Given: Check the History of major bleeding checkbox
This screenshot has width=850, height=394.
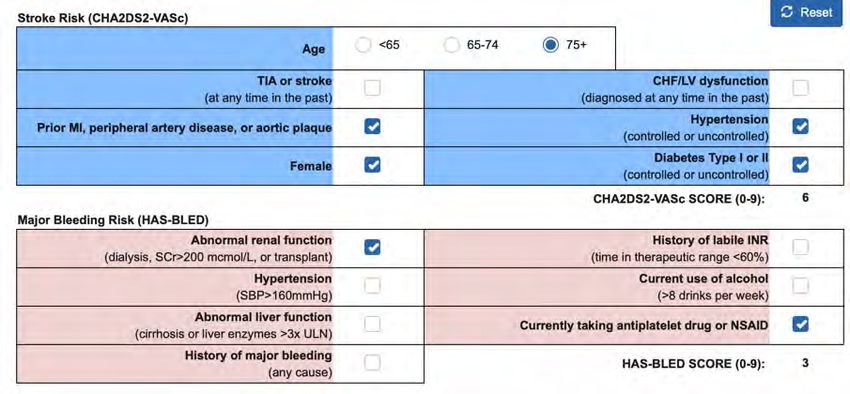Looking at the screenshot, I should [372, 363].
